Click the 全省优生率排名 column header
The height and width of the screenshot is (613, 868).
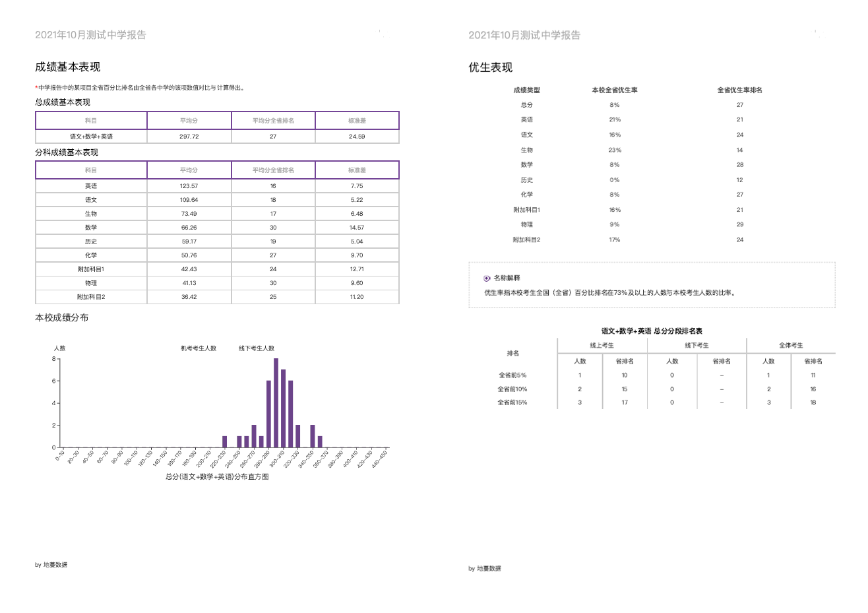point(740,90)
